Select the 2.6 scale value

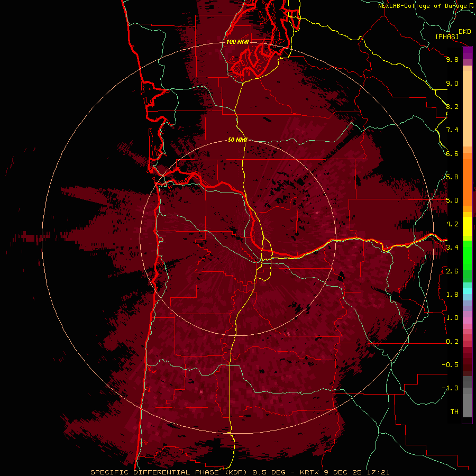(452, 271)
